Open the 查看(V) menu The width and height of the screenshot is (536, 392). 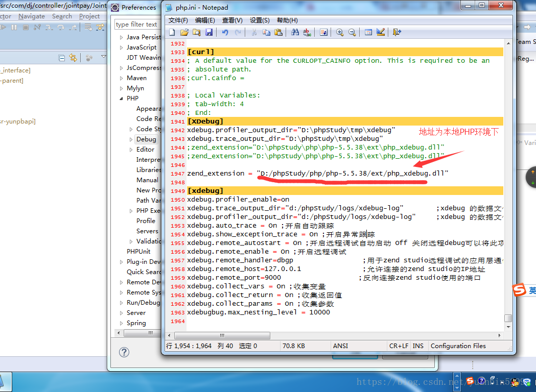232,20
